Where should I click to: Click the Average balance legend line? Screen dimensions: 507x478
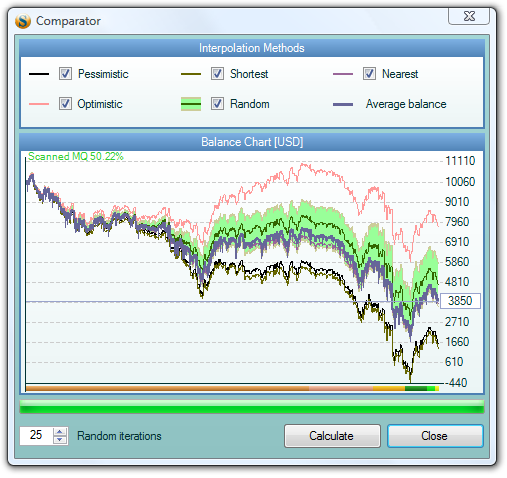[x=343, y=104]
